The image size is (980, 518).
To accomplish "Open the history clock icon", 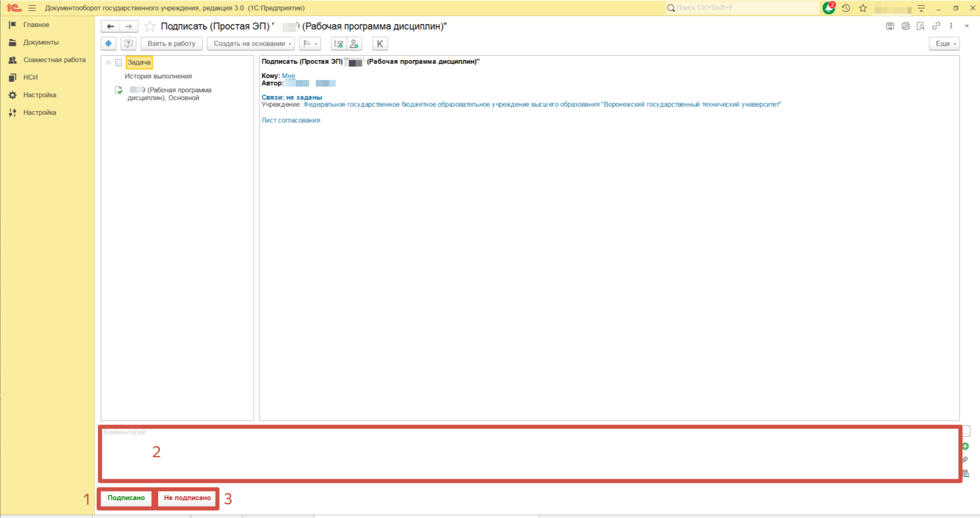I will pyautogui.click(x=846, y=8).
